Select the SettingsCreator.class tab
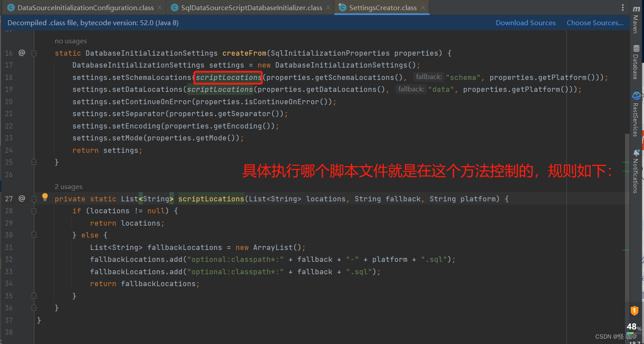644x344 pixels. tap(382, 8)
